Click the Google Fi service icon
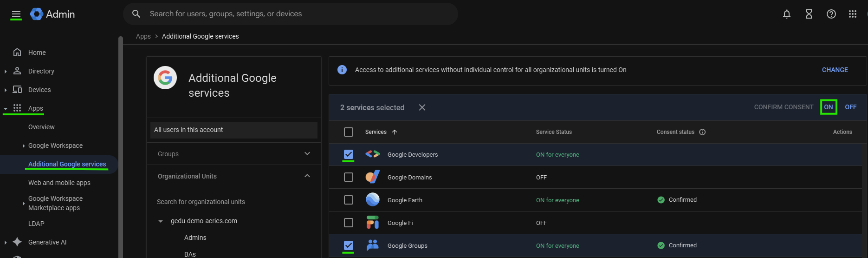The height and width of the screenshot is (258, 868). [372, 223]
